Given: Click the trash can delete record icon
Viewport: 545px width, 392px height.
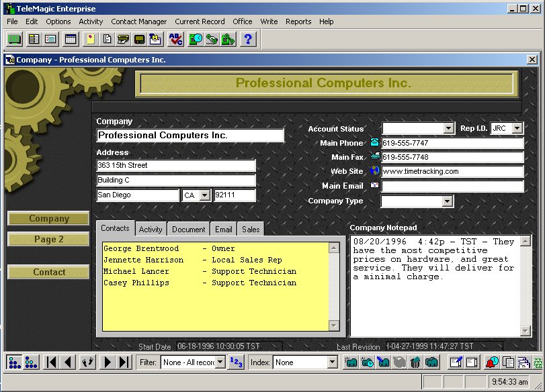Looking at the screenshot, I should 415,362.
